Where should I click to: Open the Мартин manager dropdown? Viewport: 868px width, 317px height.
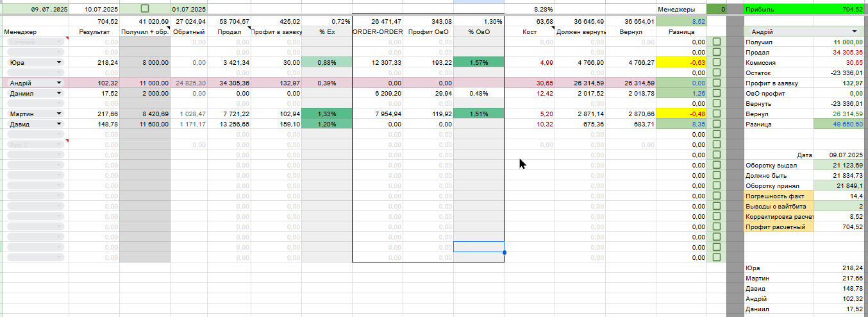(60, 114)
